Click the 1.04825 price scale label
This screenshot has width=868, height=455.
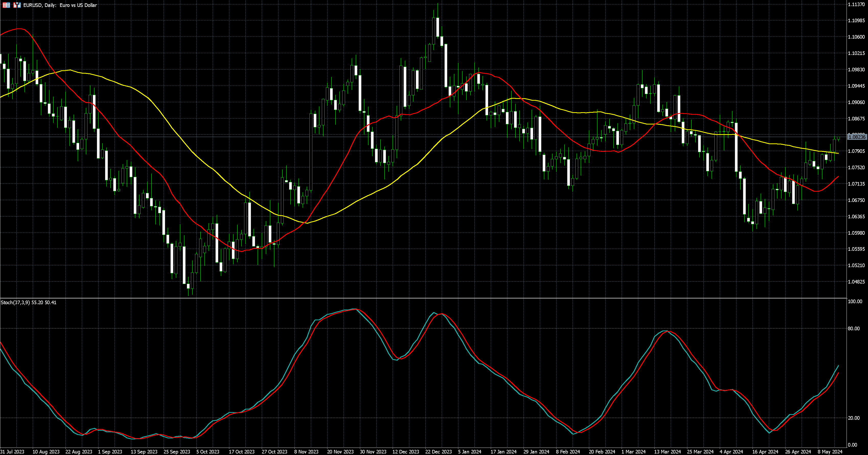[856, 282]
